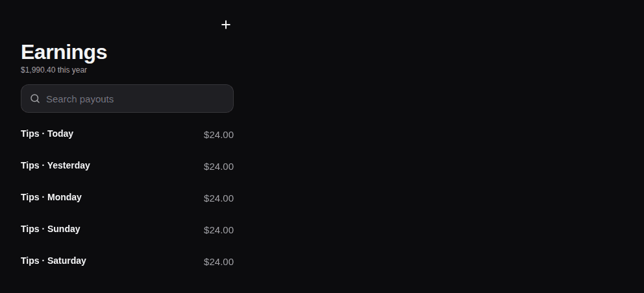Click the $24.00 amount for Monday
The width and height of the screenshot is (644, 293).
coord(219,198)
